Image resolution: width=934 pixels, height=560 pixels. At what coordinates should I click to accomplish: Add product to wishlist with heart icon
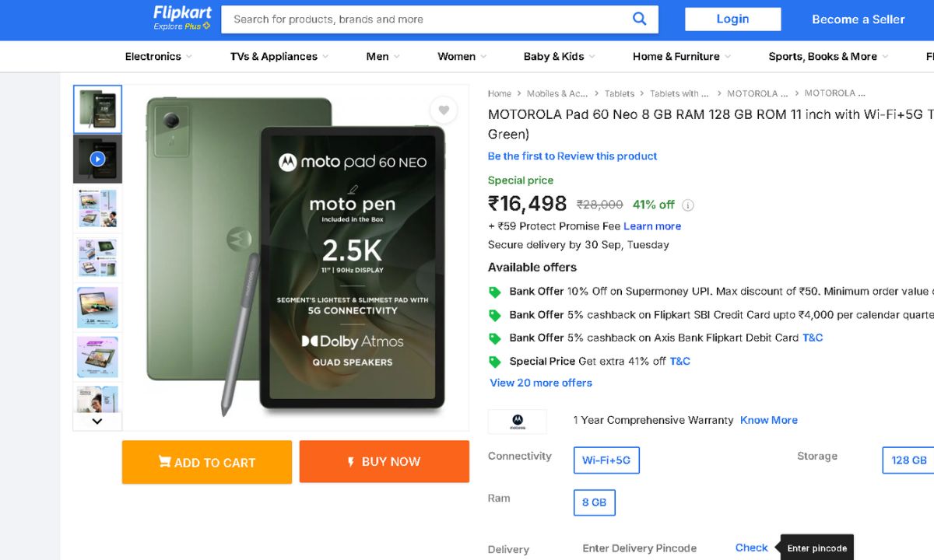tap(444, 110)
